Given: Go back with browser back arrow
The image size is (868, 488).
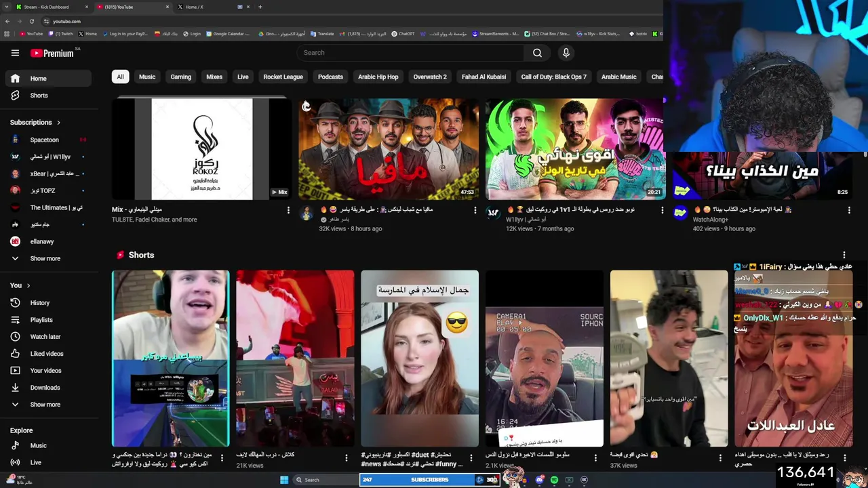Looking at the screenshot, I should [x=7, y=21].
